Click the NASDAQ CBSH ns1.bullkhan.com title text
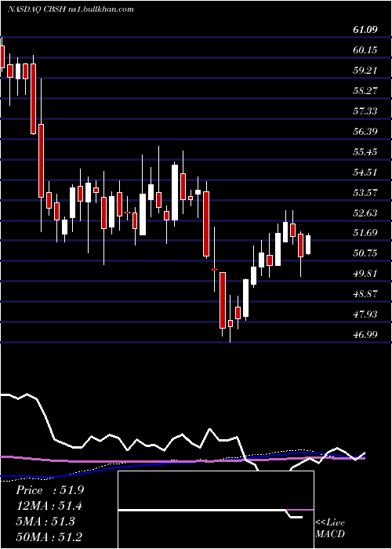 71,9
